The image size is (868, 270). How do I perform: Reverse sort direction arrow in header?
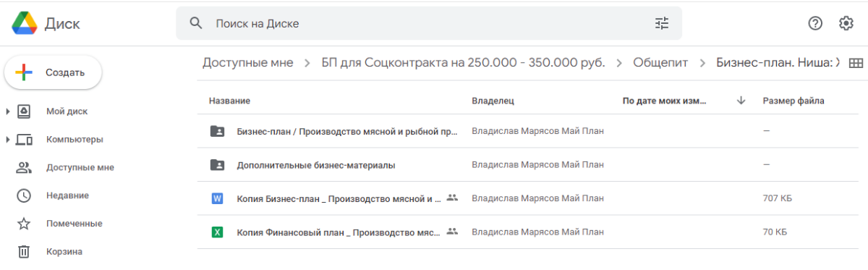pos(741,101)
